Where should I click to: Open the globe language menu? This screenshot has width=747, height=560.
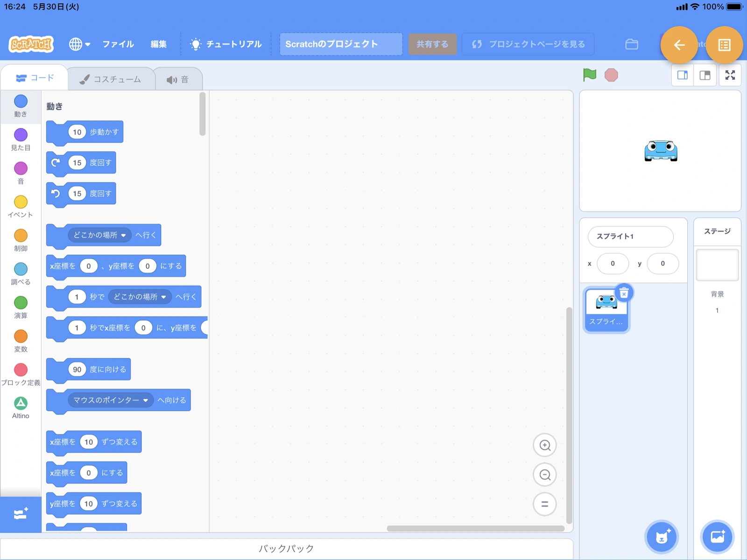click(79, 44)
